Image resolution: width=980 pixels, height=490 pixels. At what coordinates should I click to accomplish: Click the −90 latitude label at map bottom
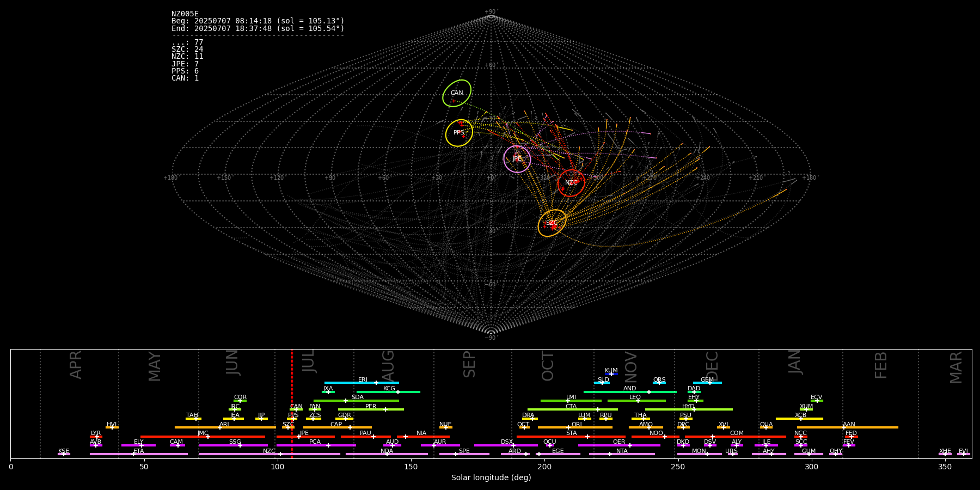click(x=491, y=338)
